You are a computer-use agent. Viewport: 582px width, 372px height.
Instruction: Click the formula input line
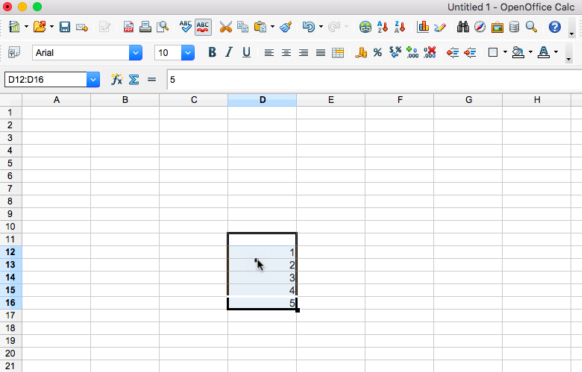click(x=374, y=79)
